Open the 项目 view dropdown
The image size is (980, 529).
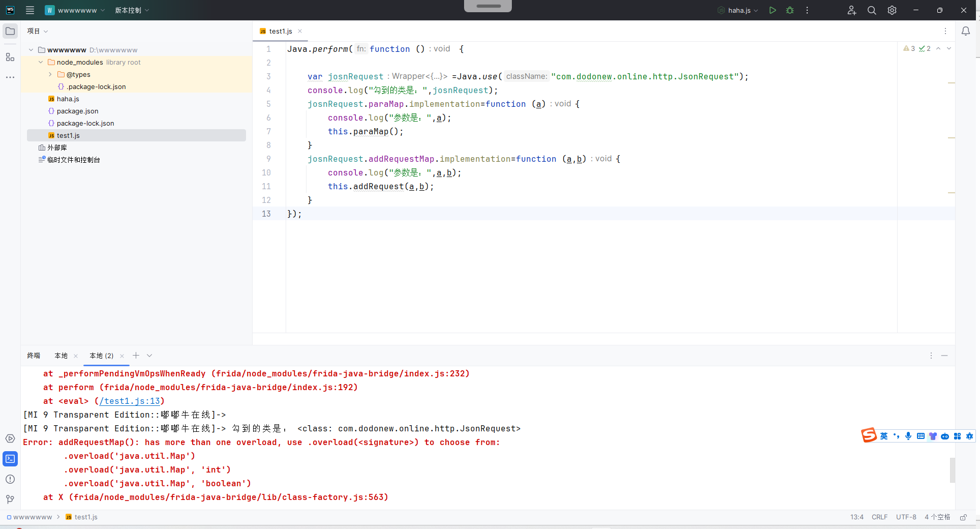(x=37, y=31)
